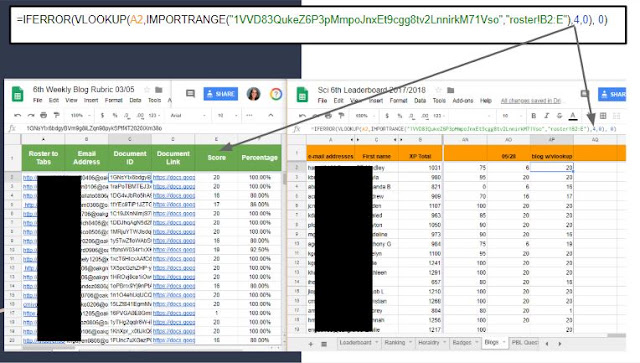Open the Document Link in row 10
The image size is (640, 363).
pos(174,249)
